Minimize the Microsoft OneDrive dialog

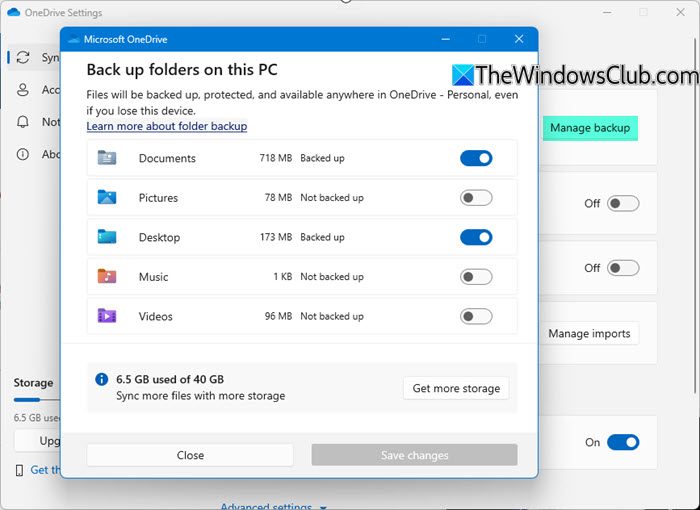(445, 39)
